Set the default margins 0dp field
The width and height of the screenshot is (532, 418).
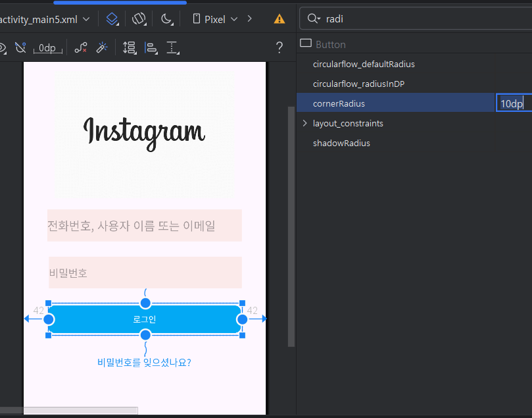coord(47,48)
